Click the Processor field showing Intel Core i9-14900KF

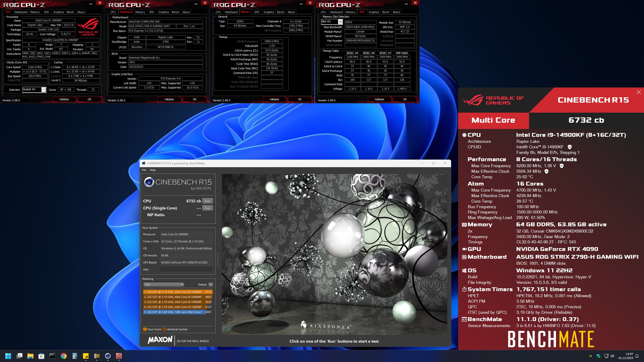186,234
